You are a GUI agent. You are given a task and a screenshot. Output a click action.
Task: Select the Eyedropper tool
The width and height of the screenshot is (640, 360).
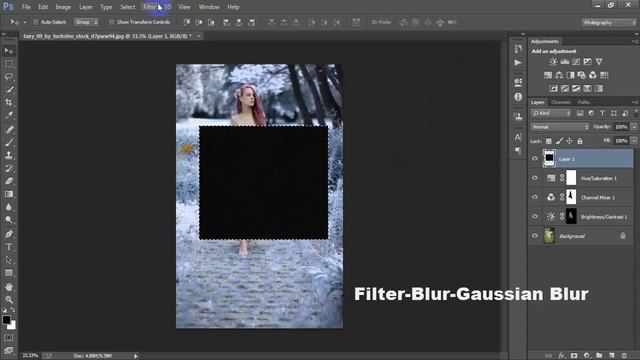click(9, 115)
